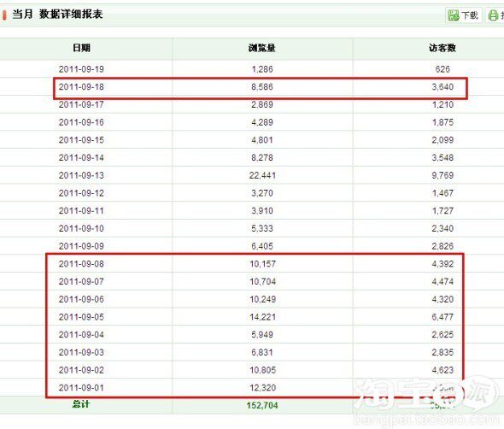Click the 日期 column header
504x429 pixels.
(81, 48)
